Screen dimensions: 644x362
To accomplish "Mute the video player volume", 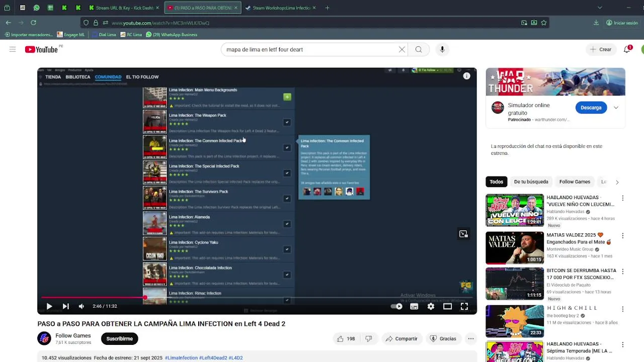I will (82, 306).
